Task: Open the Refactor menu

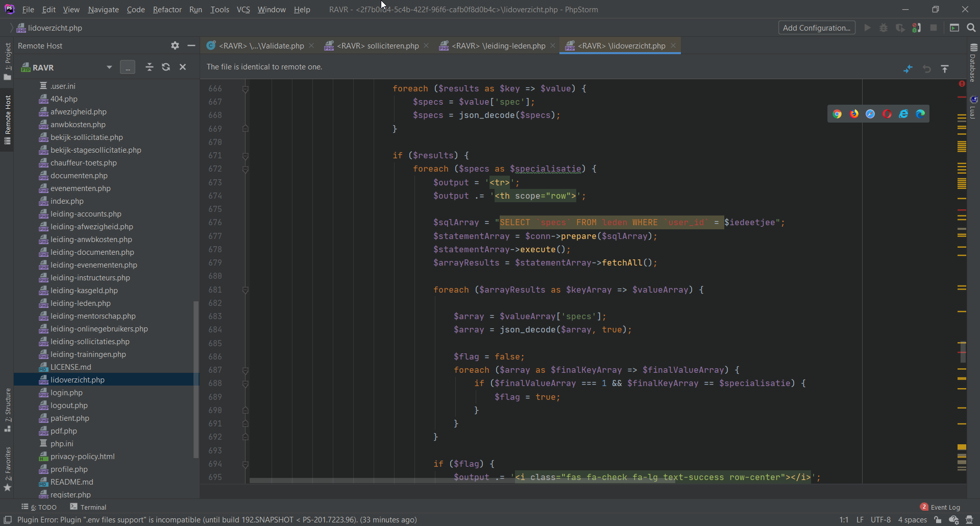Action: point(167,9)
